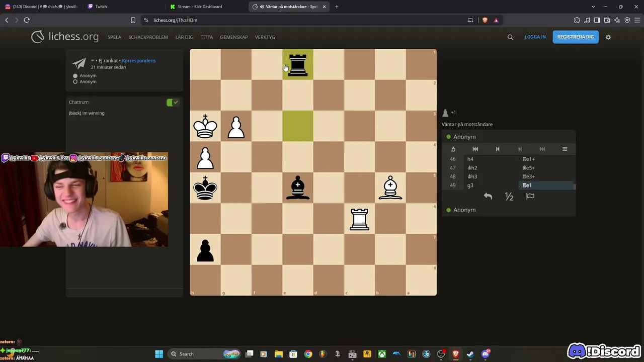Open the VERKTYG menu
Image resolution: width=644 pixels, height=362 pixels.
point(265,37)
